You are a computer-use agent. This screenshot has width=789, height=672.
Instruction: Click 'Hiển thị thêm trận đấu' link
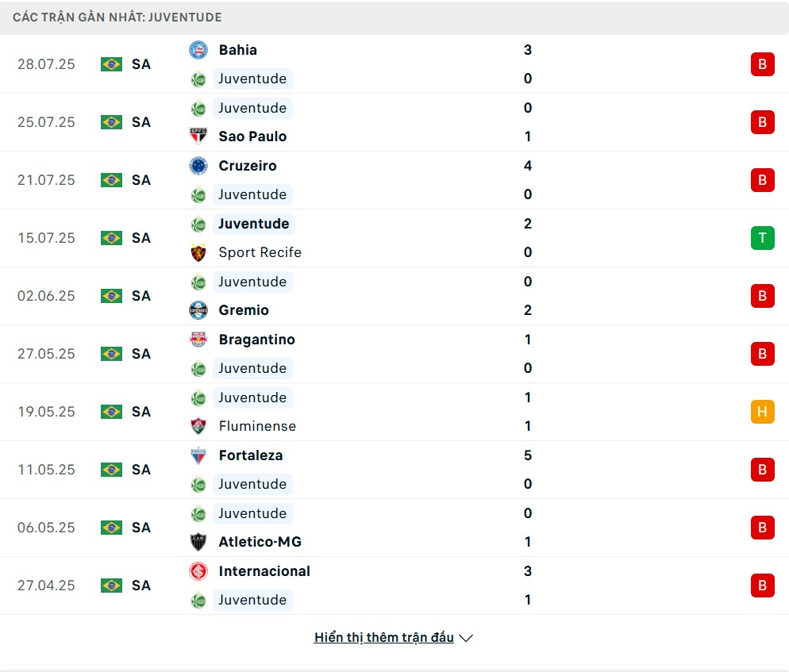[383, 638]
